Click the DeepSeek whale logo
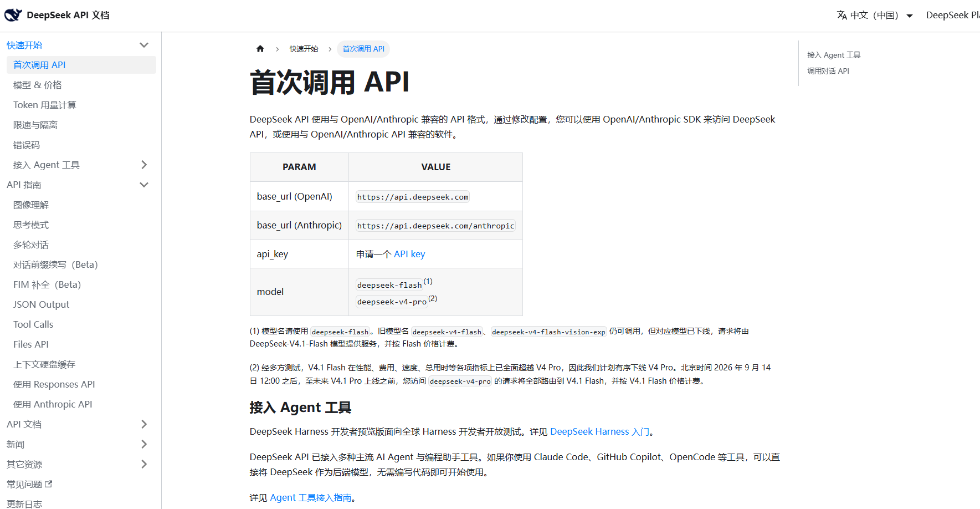 (13, 15)
